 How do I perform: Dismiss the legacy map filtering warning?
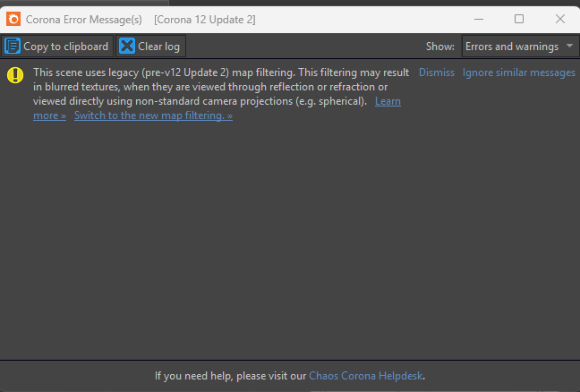pyautogui.click(x=437, y=72)
